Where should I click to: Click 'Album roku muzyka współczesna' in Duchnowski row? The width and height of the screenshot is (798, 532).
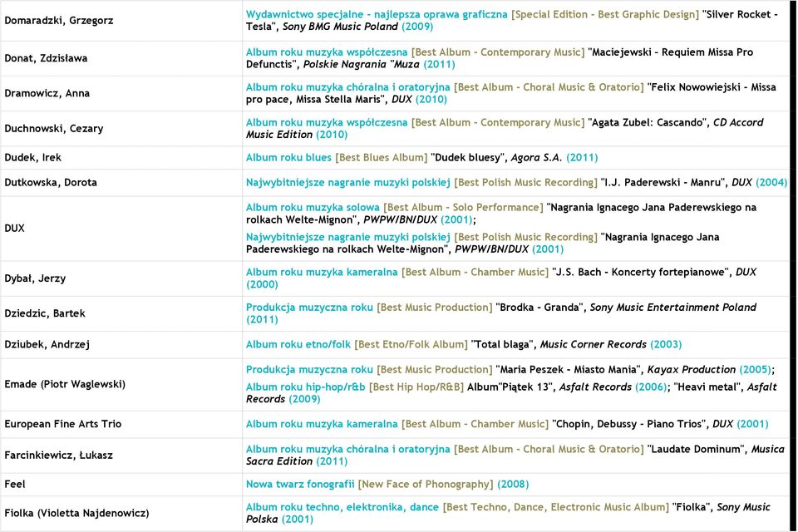(x=327, y=122)
